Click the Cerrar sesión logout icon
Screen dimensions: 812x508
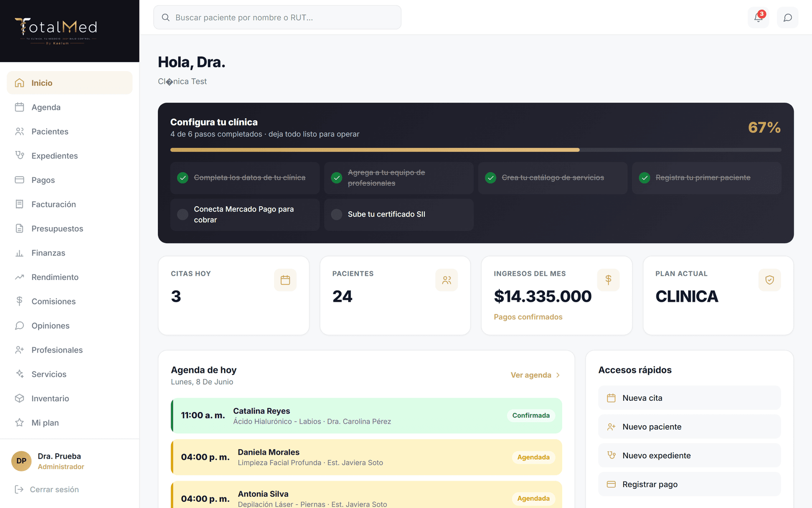tap(19, 490)
